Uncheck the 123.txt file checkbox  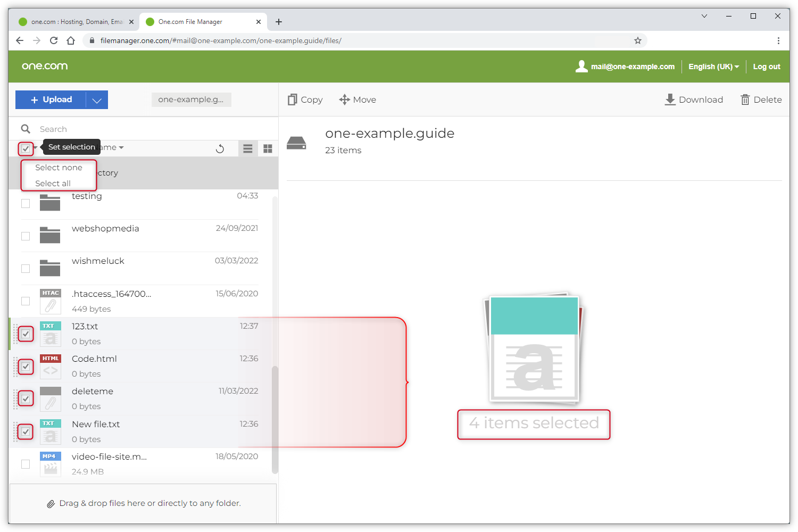[x=26, y=334]
